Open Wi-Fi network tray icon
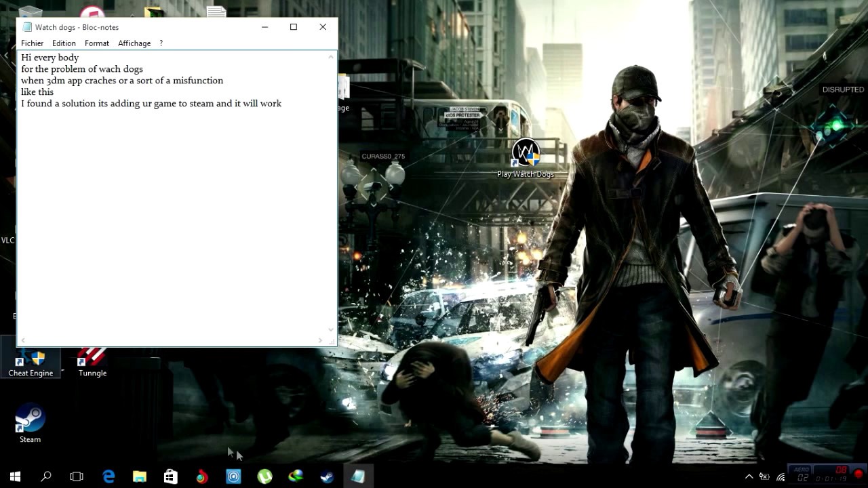This screenshot has width=868, height=488. tap(781, 477)
